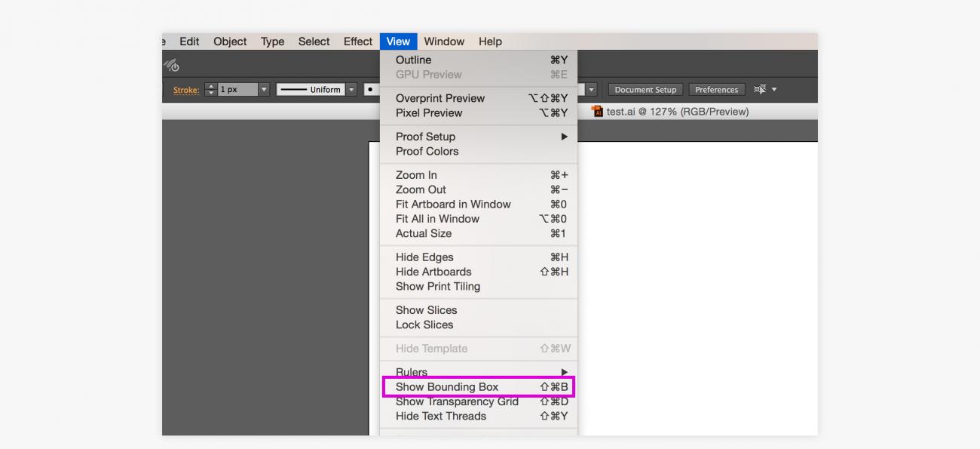Choose Zoom In
The image size is (980, 449).
pos(479,175)
